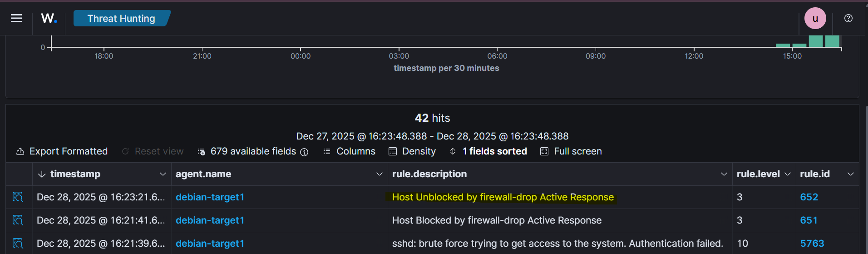Viewport: 868px width, 254px height.
Task: Open the help question mark icon
Action: point(848,18)
